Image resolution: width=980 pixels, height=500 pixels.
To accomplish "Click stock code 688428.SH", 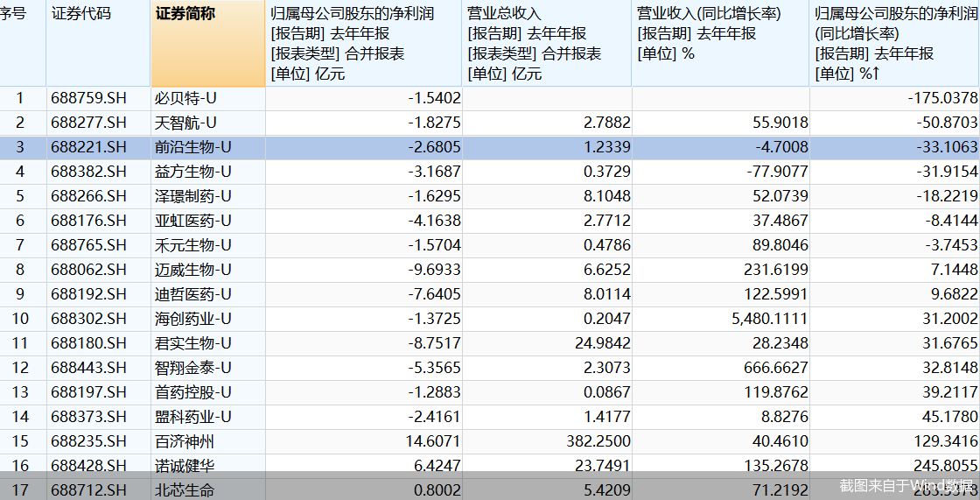I will (x=88, y=466).
